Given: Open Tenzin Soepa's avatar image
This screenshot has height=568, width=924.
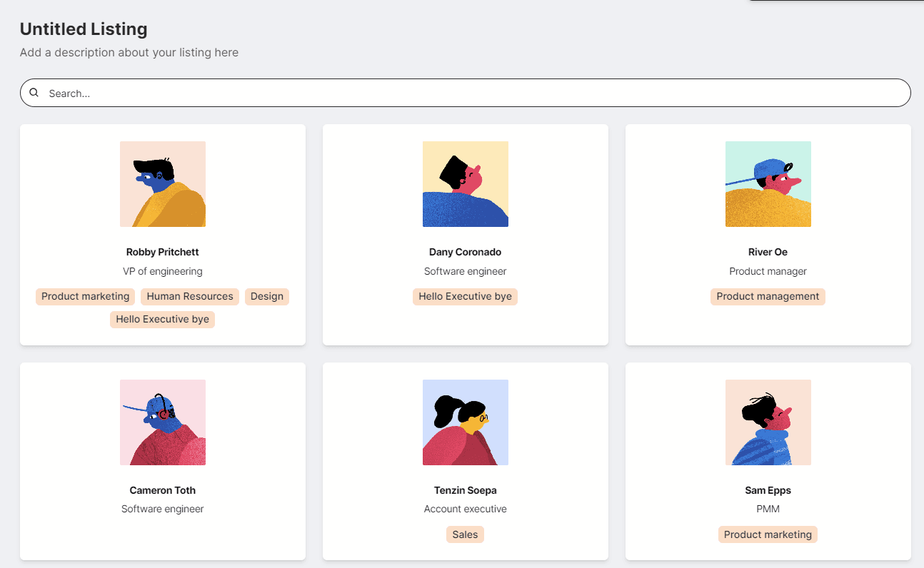Looking at the screenshot, I should point(466,422).
